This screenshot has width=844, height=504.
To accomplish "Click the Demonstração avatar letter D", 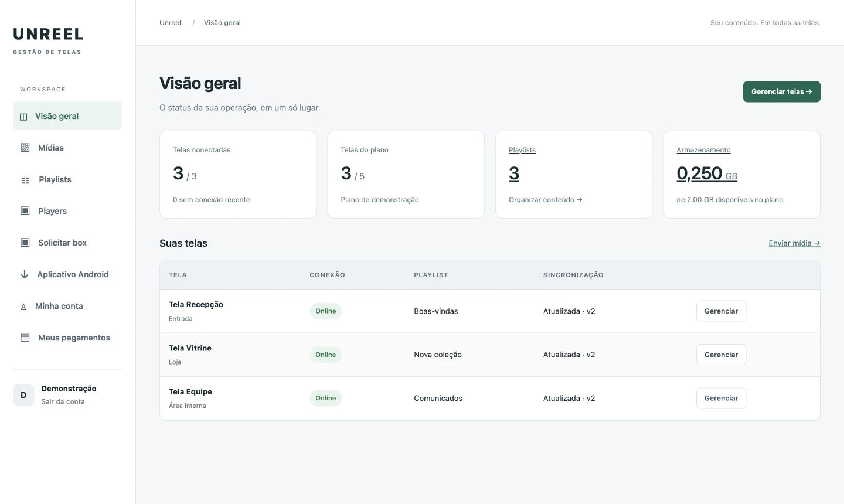I will pos(23,395).
